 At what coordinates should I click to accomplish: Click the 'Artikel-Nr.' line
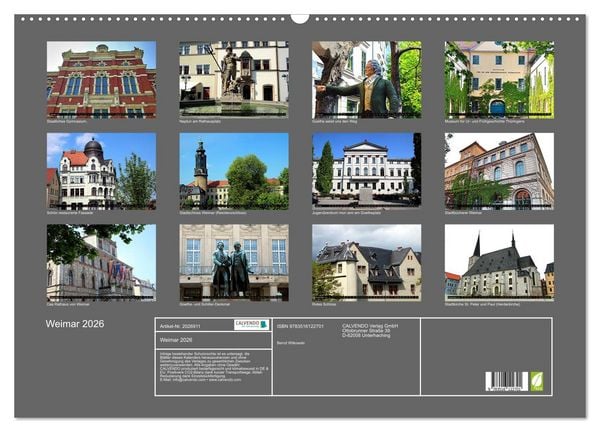pyautogui.click(x=180, y=326)
